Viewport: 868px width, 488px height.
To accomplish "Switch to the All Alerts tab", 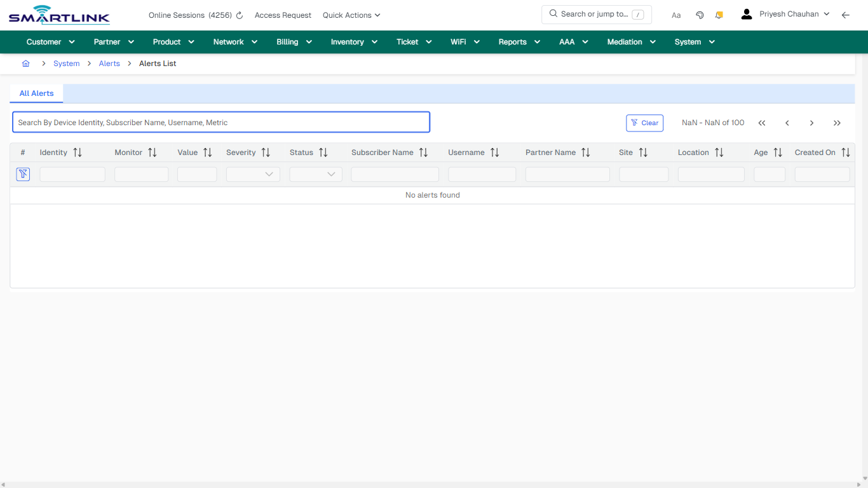I will pos(36,93).
